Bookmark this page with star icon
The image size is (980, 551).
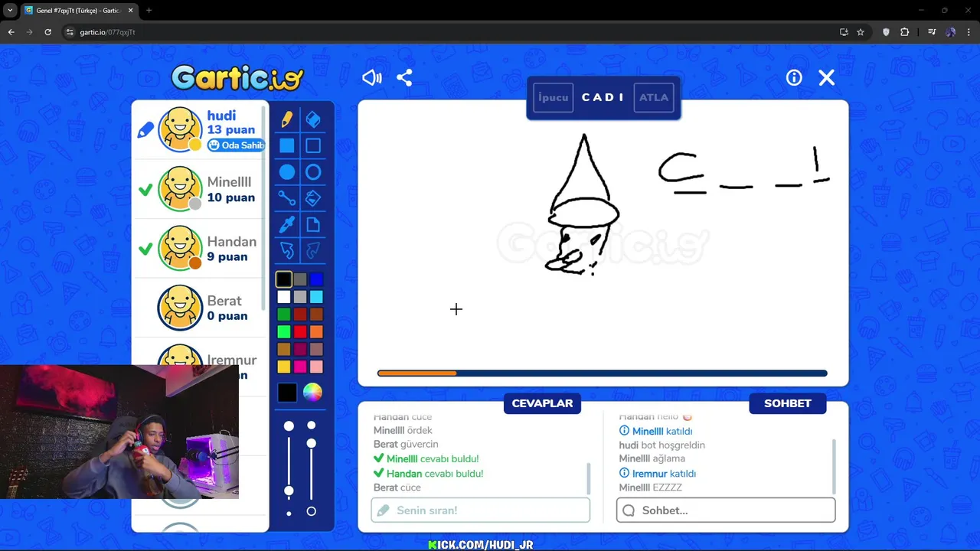[861, 32]
